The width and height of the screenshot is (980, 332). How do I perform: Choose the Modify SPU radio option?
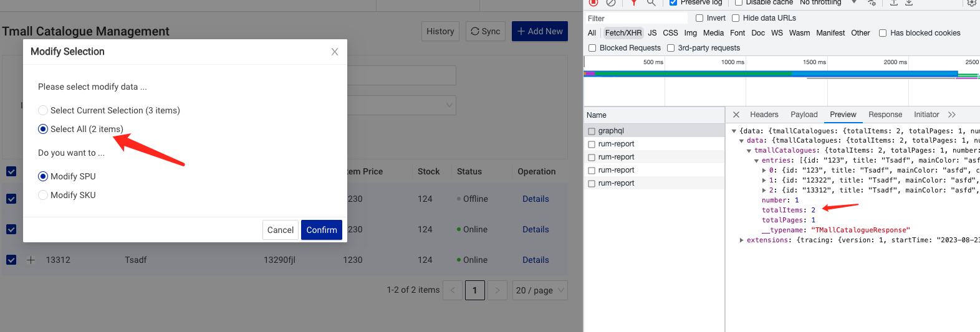43,176
